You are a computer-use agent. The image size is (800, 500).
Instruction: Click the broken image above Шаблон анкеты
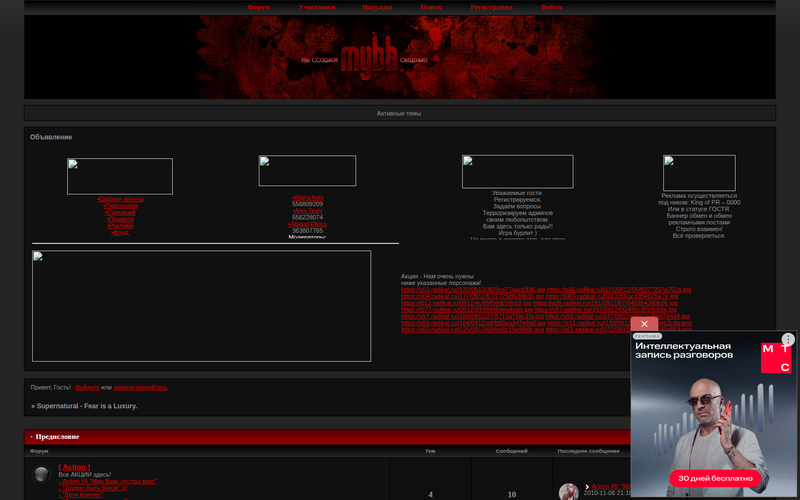[120, 176]
